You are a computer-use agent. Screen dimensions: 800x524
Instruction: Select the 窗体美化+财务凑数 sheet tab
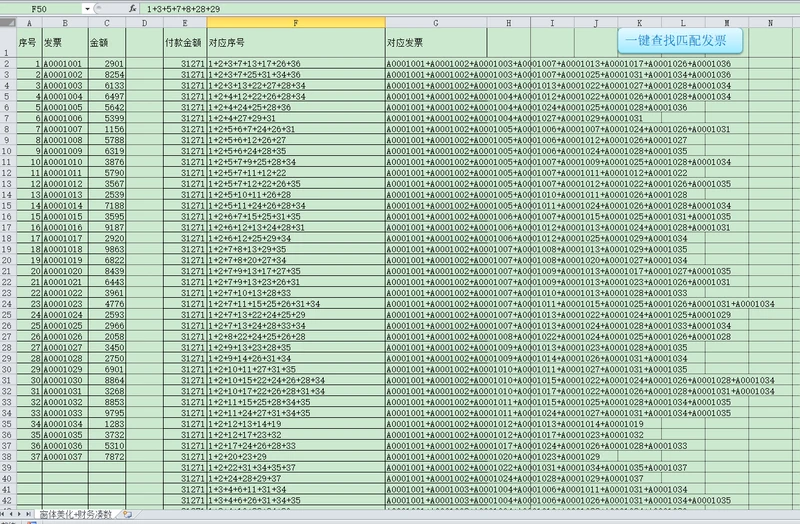pyautogui.click(x=76, y=514)
